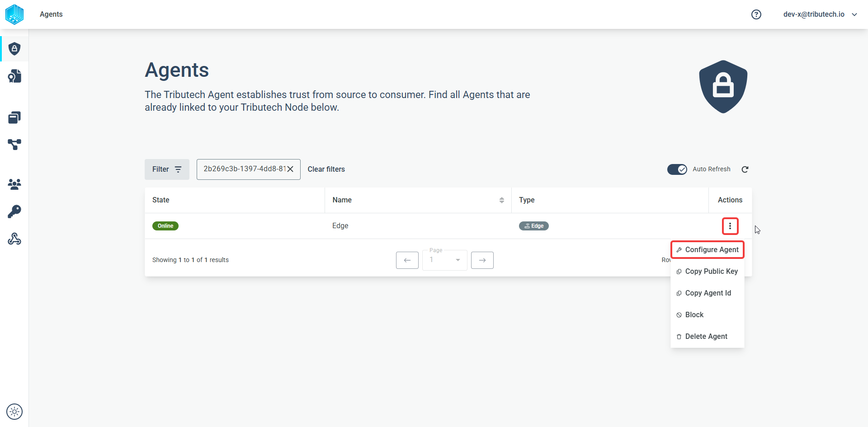Open the Page number dropdown

(x=445, y=260)
